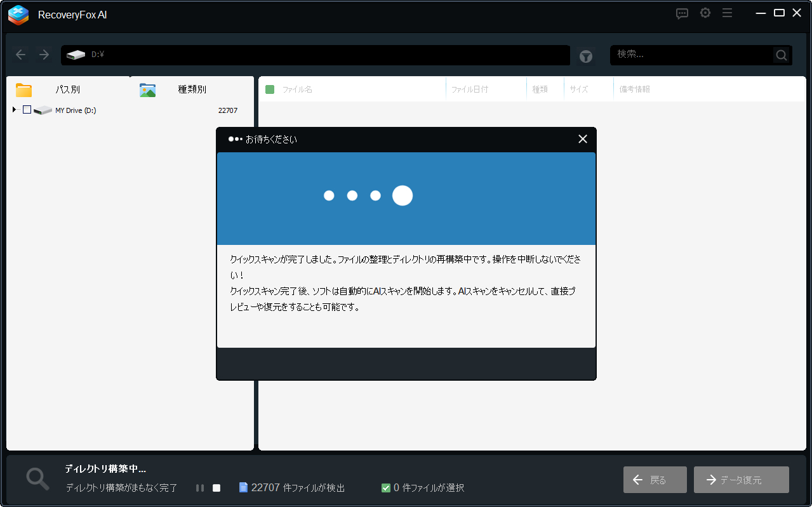Click the データ復元 button
The image size is (812, 507).
click(741, 480)
